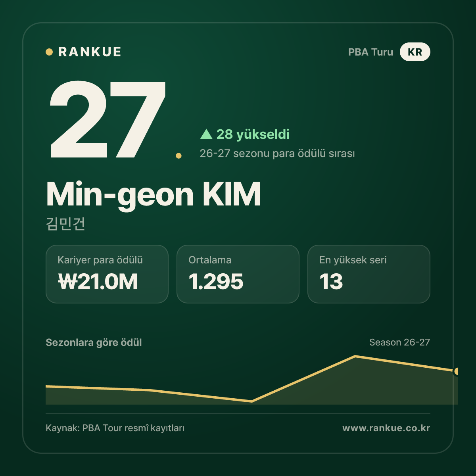Click the PBA Turu label
476x476 pixels.
pos(370,52)
